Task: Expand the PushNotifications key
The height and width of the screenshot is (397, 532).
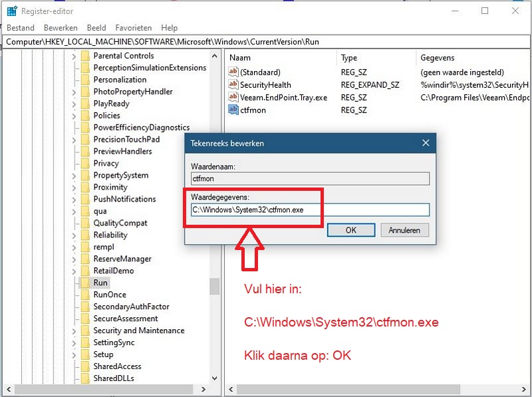Action: (x=74, y=199)
